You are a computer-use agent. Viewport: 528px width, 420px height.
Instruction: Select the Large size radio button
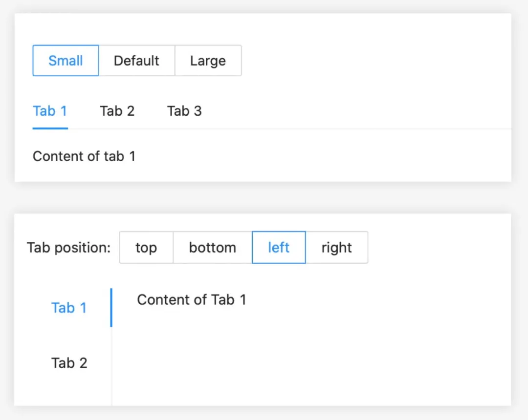tap(208, 61)
